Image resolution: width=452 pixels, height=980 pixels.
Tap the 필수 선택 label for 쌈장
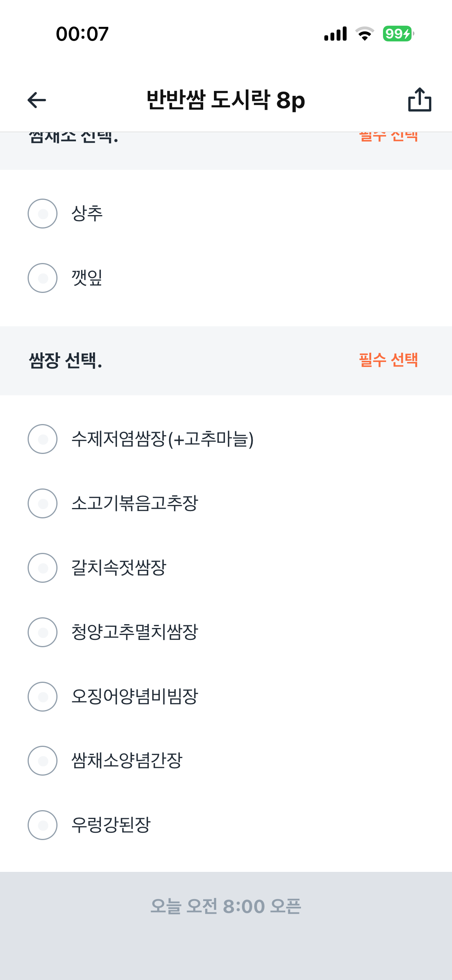point(388,360)
